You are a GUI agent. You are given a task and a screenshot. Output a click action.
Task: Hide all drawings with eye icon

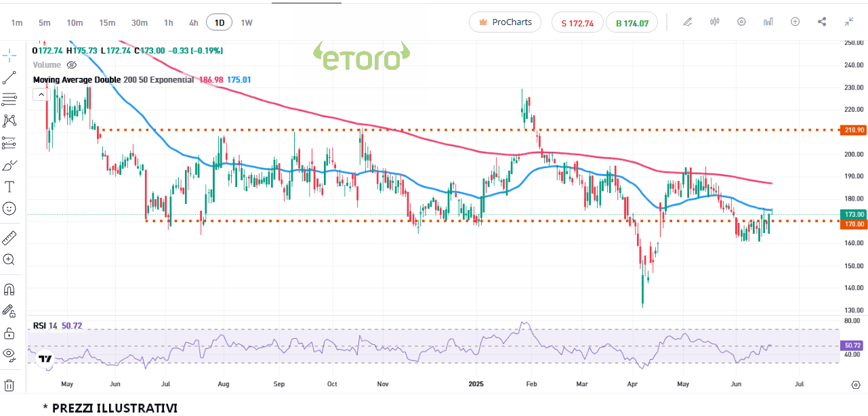point(9,354)
